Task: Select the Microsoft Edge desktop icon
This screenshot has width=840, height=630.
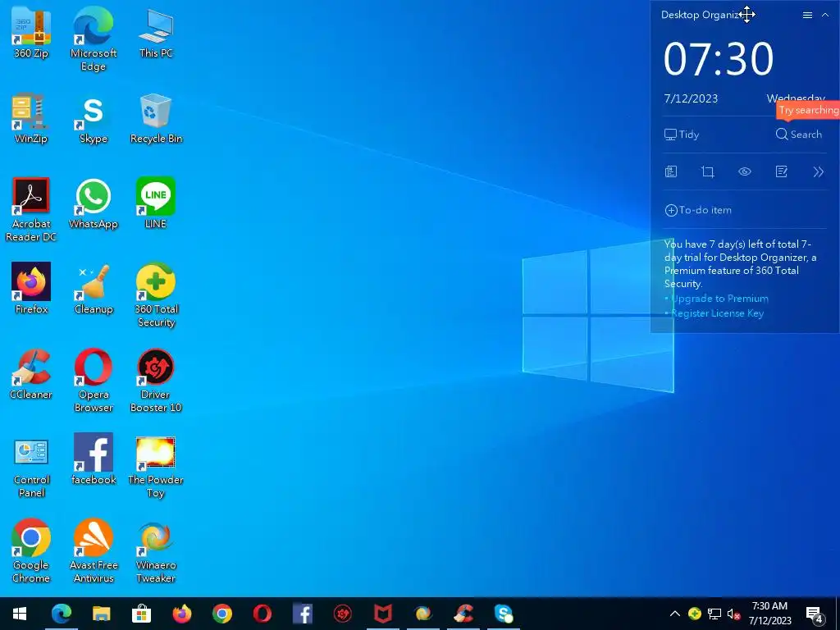Action: (94, 39)
